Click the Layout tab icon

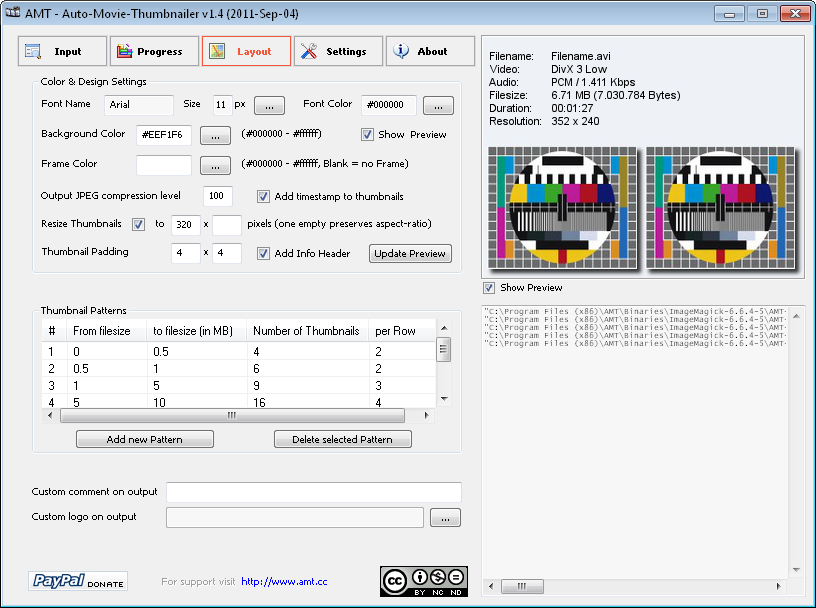[x=217, y=51]
